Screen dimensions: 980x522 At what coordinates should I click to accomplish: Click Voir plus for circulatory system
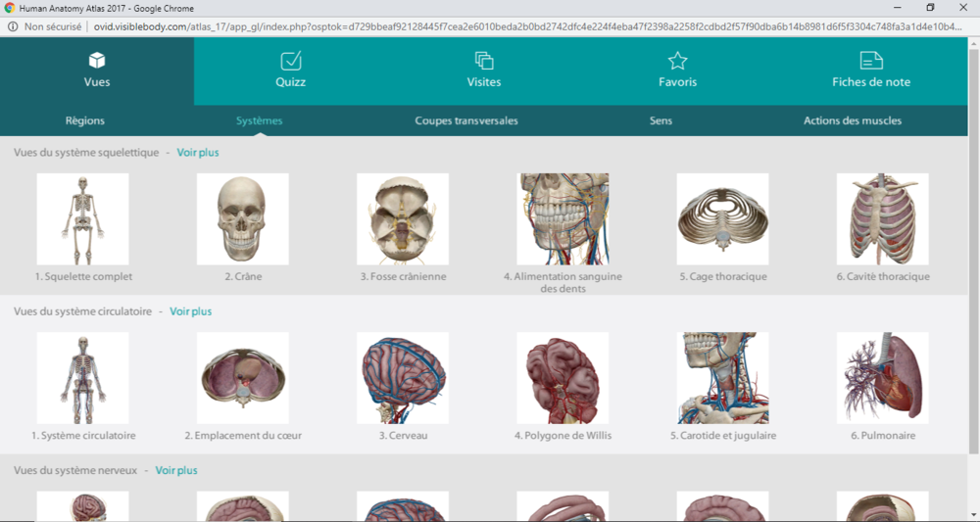pos(191,311)
